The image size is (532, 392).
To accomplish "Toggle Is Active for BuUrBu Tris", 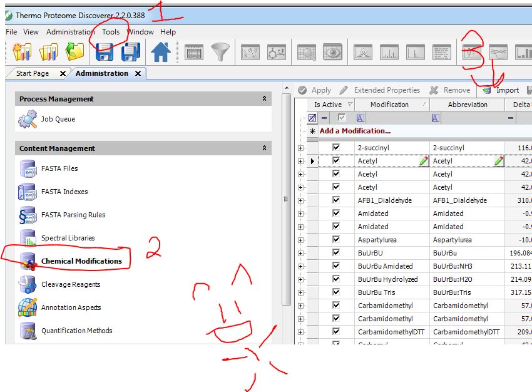I will (x=336, y=292).
